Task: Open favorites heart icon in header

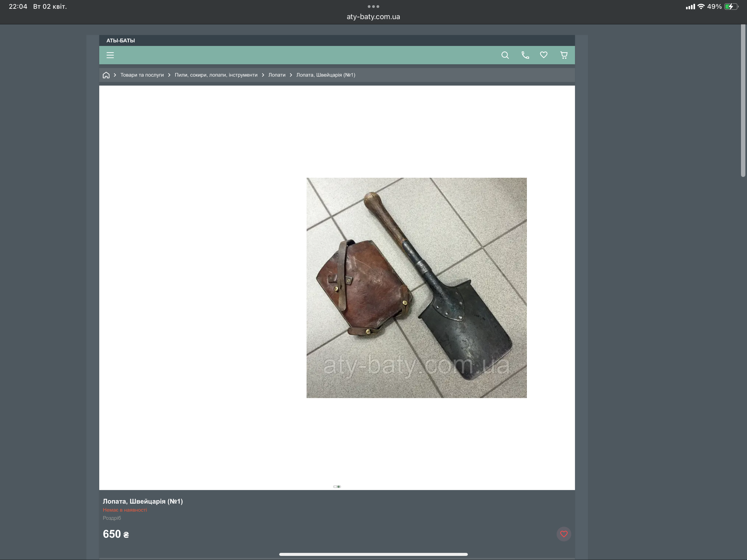Action: [x=544, y=55]
